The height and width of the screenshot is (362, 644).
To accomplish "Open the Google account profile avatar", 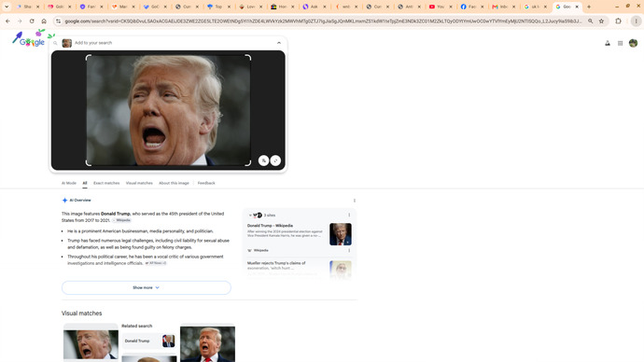I will coord(633,43).
